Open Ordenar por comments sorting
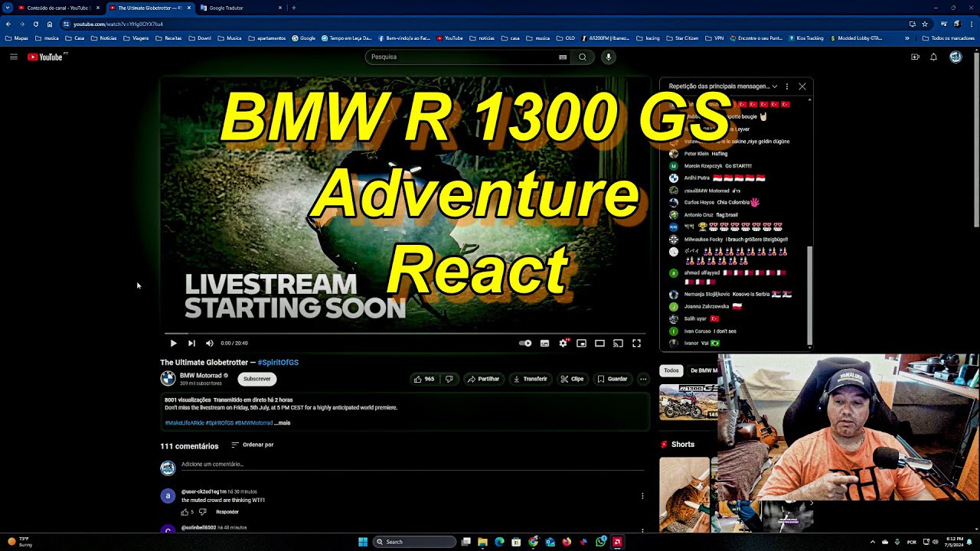Image resolution: width=980 pixels, height=551 pixels. [253, 445]
